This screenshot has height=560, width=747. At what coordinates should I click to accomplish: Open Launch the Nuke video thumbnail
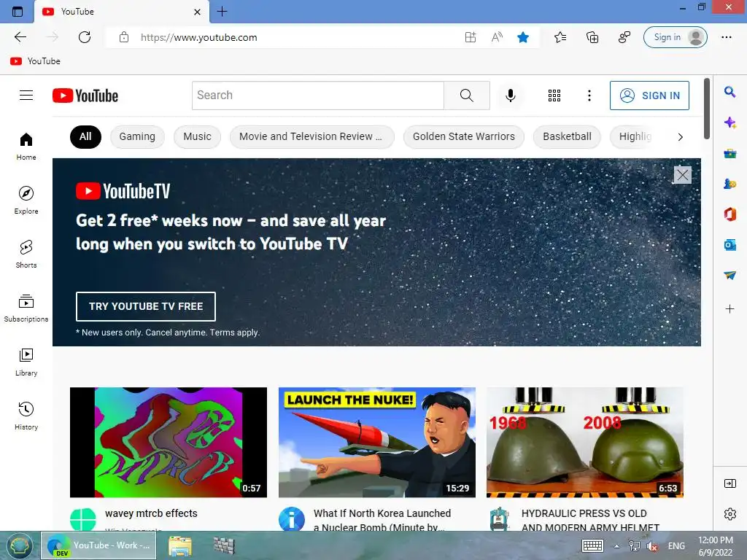click(x=377, y=443)
